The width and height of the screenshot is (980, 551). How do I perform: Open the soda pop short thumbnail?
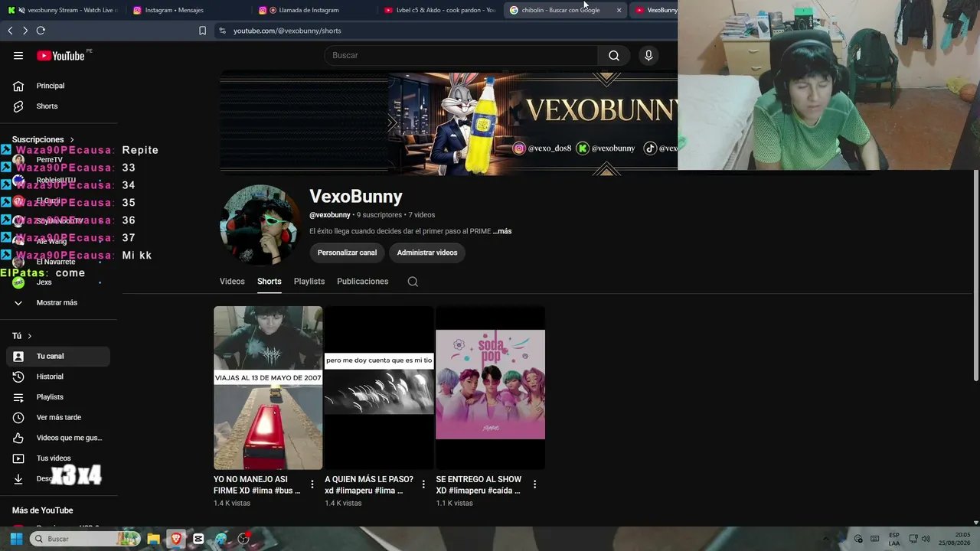(x=490, y=388)
